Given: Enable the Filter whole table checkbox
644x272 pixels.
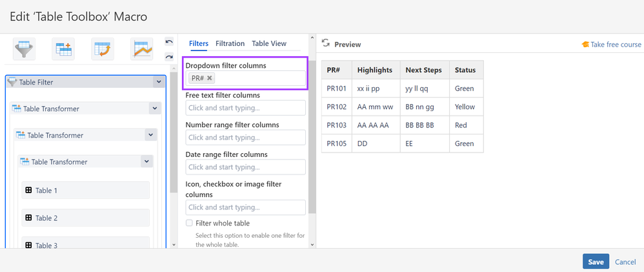Looking at the screenshot, I should click(189, 223).
